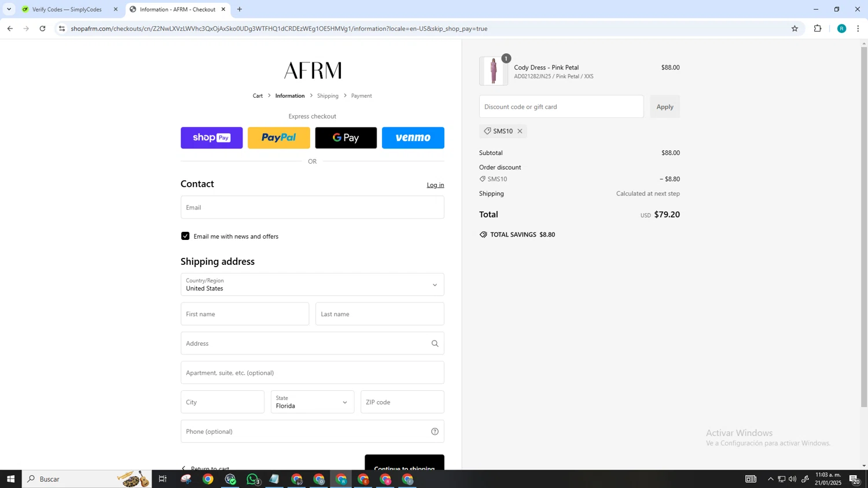The height and width of the screenshot is (488, 868).
Task: Open the Windows Start menu
Action: [10, 479]
